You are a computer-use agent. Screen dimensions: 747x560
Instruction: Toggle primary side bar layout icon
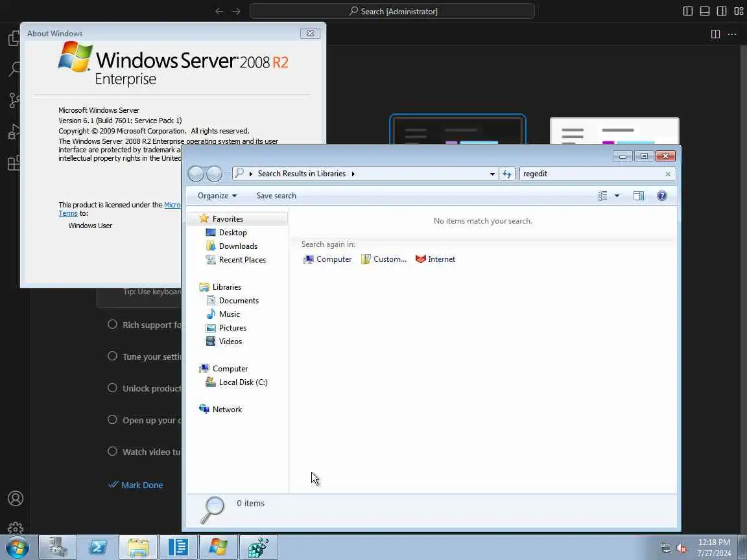point(687,11)
